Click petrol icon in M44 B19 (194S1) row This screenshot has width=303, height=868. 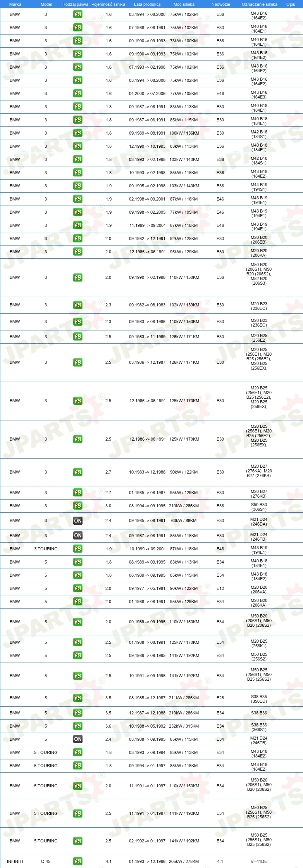pos(77,186)
